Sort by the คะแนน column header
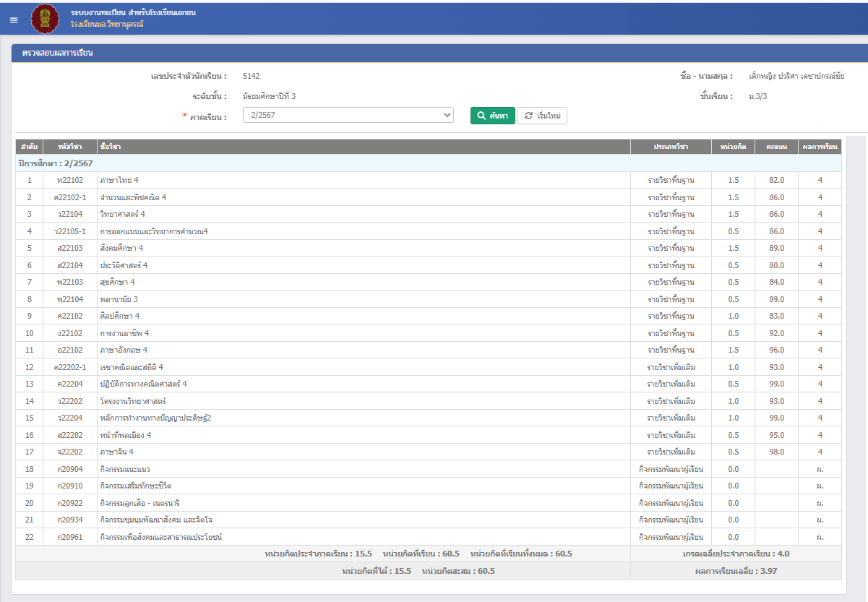Screen dimensions: 868x602 tap(776, 147)
